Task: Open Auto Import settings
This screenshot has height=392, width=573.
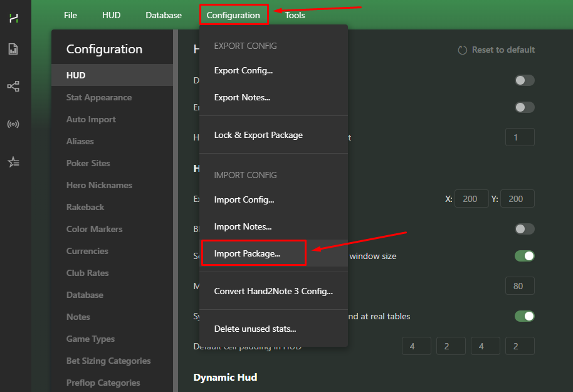Action: pyautogui.click(x=112, y=119)
